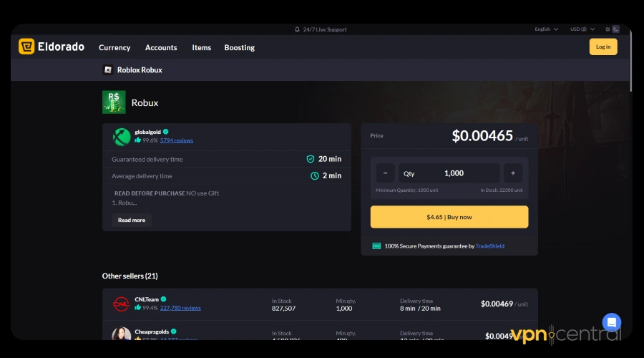Open the English language dropdown
This screenshot has width=644, height=358.
pyautogui.click(x=546, y=29)
